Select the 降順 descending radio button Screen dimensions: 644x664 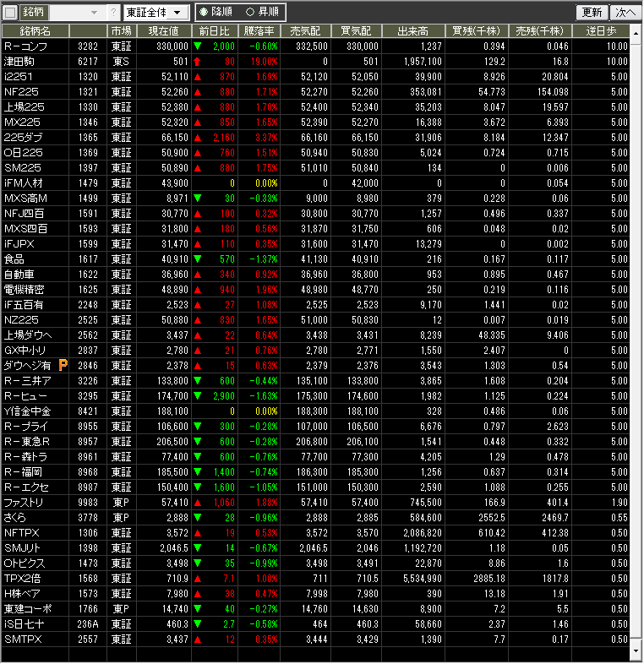pyautogui.click(x=204, y=13)
